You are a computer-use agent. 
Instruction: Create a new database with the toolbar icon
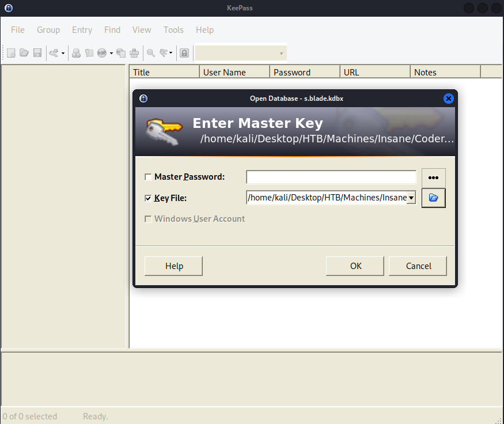click(10, 52)
